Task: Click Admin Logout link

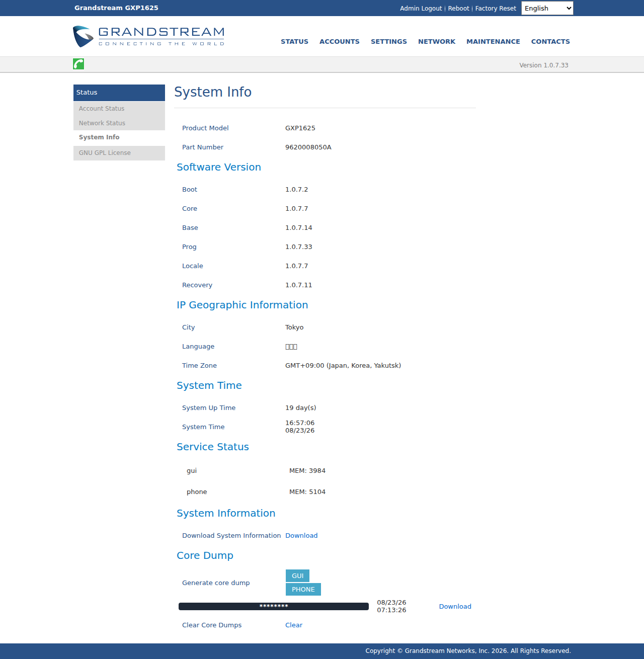Action: pyautogui.click(x=421, y=9)
